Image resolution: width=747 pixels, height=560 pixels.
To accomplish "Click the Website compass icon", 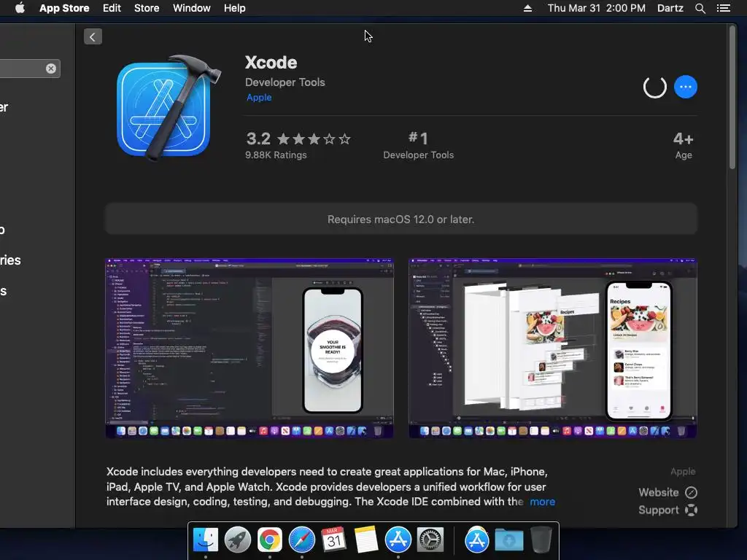I will pyautogui.click(x=692, y=492).
